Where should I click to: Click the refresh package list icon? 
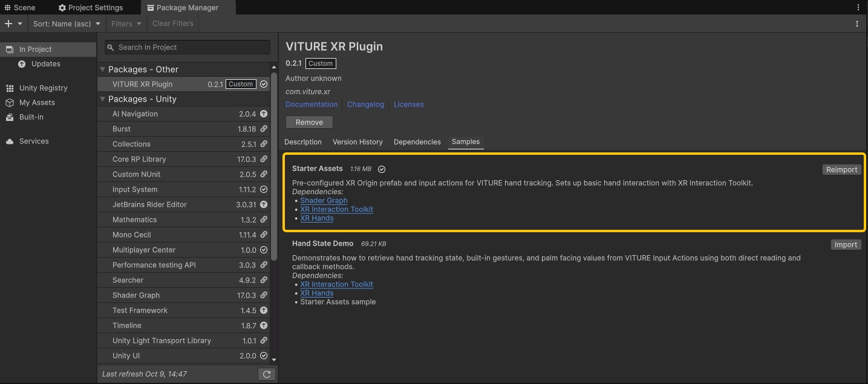click(266, 374)
